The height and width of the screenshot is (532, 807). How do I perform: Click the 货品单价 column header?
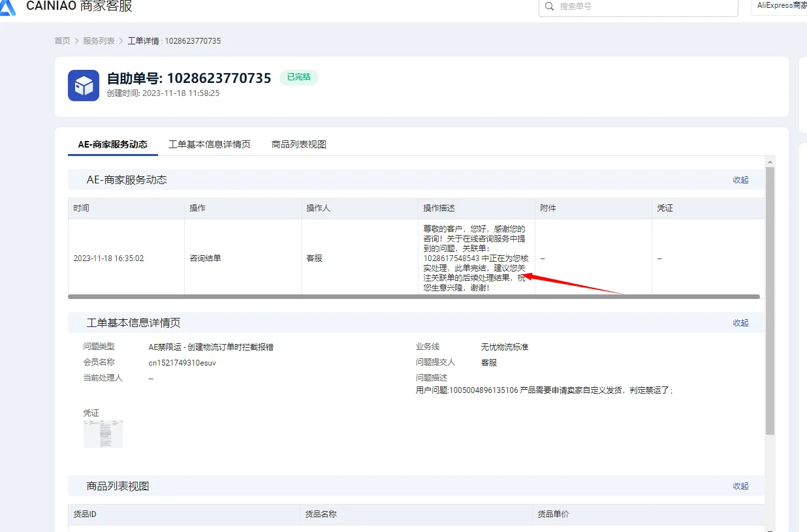point(648,514)
